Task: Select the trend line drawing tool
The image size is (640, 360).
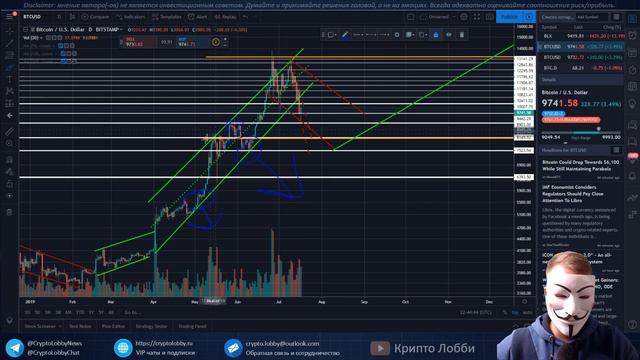Action: click(x=9, y=43)
